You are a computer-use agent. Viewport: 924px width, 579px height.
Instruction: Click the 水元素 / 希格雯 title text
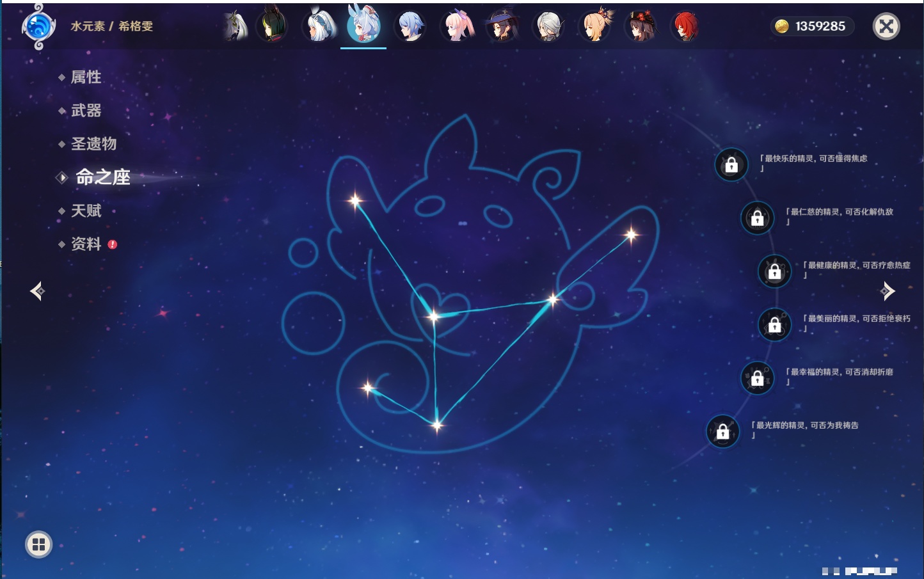pyautogui.click(x=112, y=26)
